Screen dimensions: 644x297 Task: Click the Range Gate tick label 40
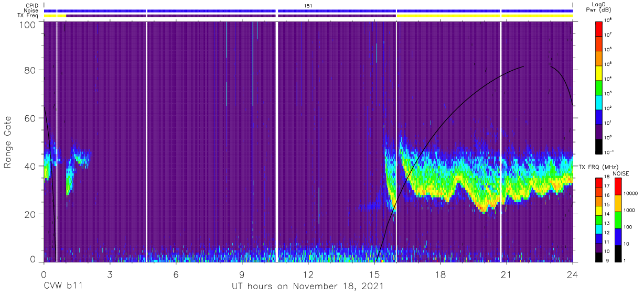point(30,166)
